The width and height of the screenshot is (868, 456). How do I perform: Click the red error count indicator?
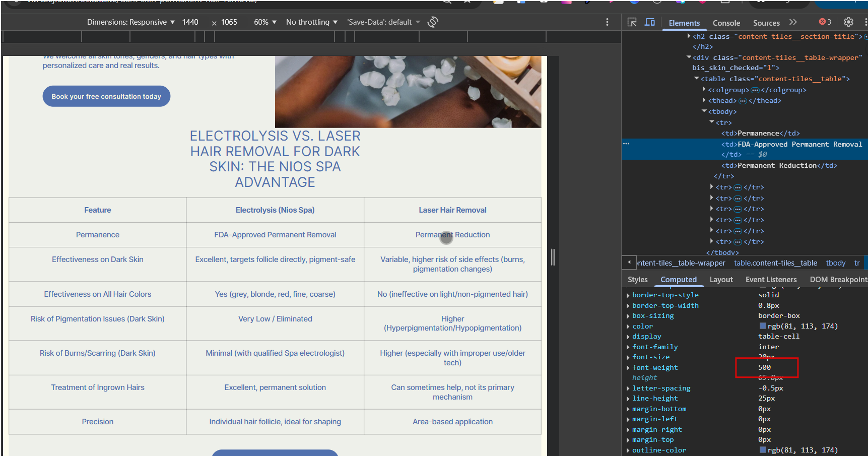click(x=825, y=22)
